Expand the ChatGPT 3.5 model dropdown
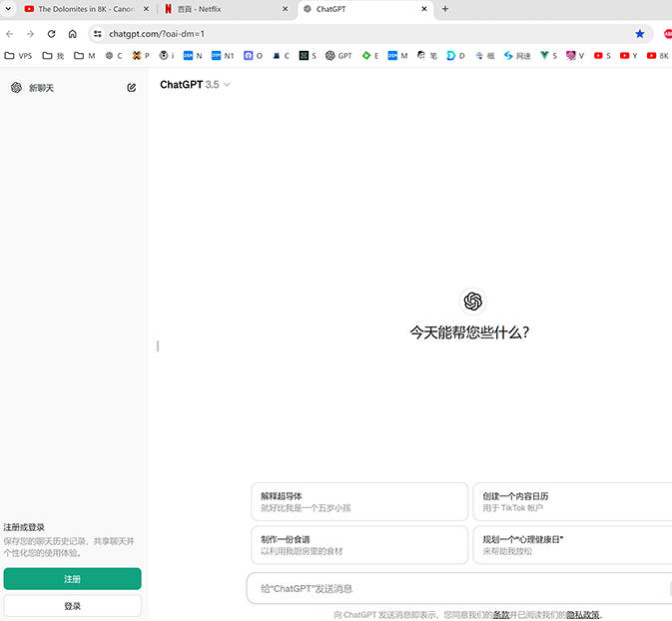 click(x=195, y=85)
